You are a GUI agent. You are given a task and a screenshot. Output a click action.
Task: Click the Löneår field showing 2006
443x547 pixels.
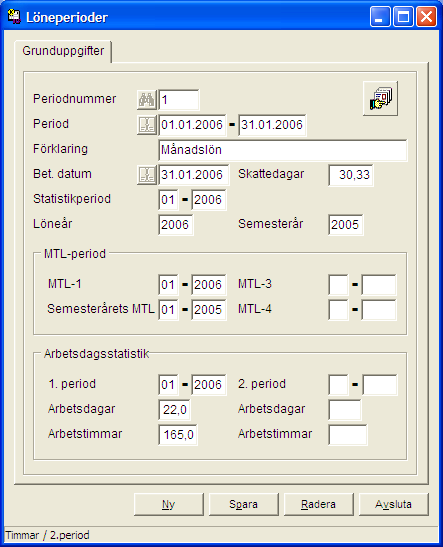175,225
